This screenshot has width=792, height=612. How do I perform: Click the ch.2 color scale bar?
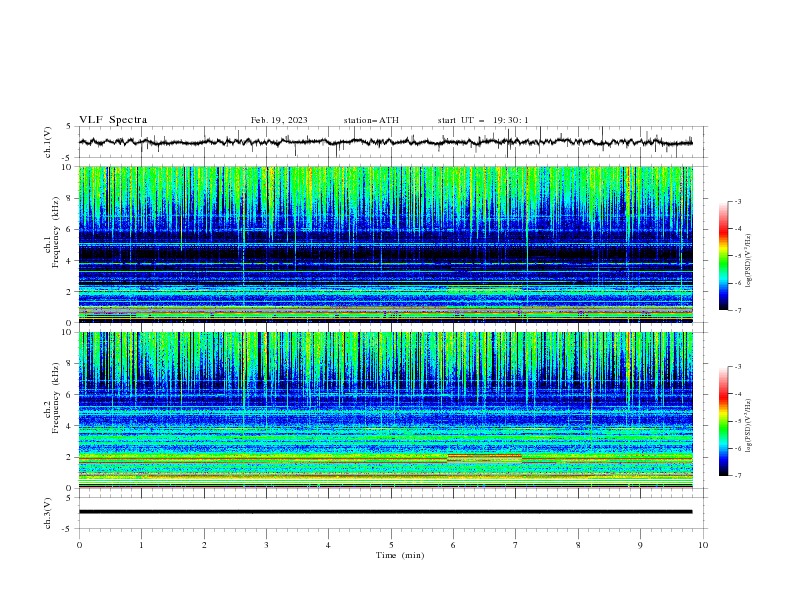coord(724,421)
